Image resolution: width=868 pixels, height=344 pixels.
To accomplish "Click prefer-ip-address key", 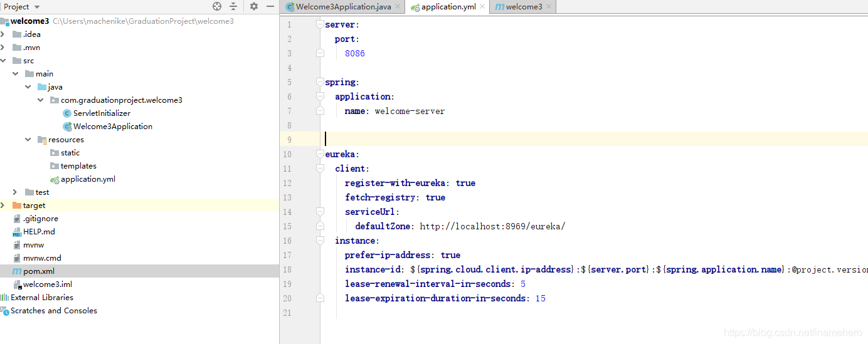I will coord(389,255).
